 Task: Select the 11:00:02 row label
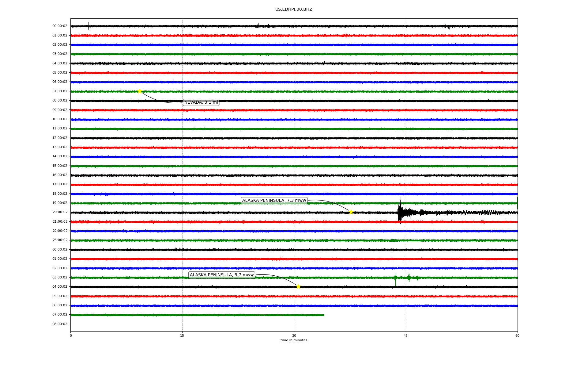pyautogui.click(x=60, y=128)
